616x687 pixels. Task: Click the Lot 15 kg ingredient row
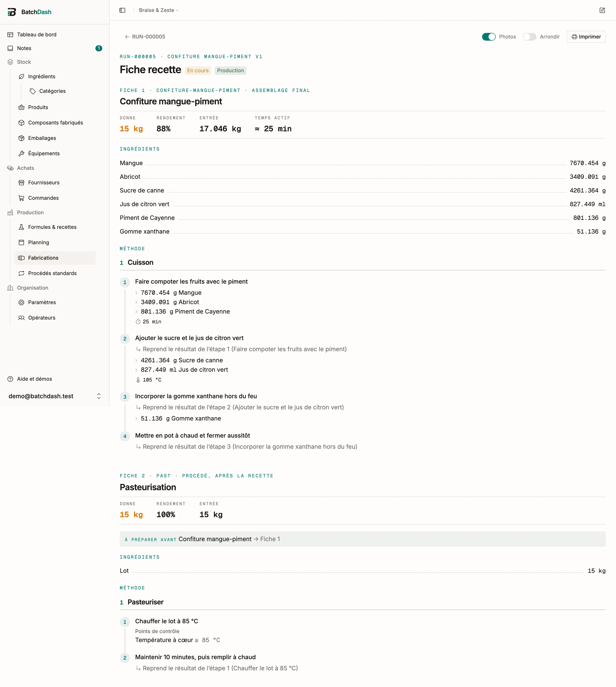[x=363, y=571]
